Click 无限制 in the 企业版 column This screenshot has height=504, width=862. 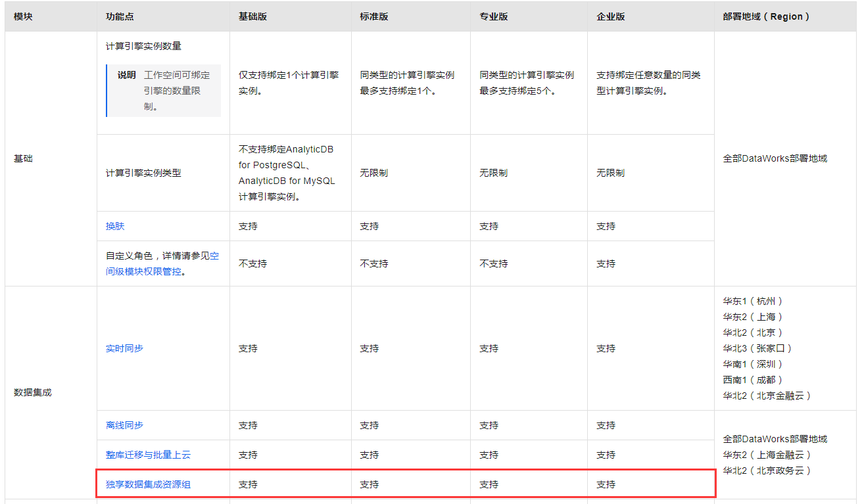pyautogui.click(x=610, y=173)
